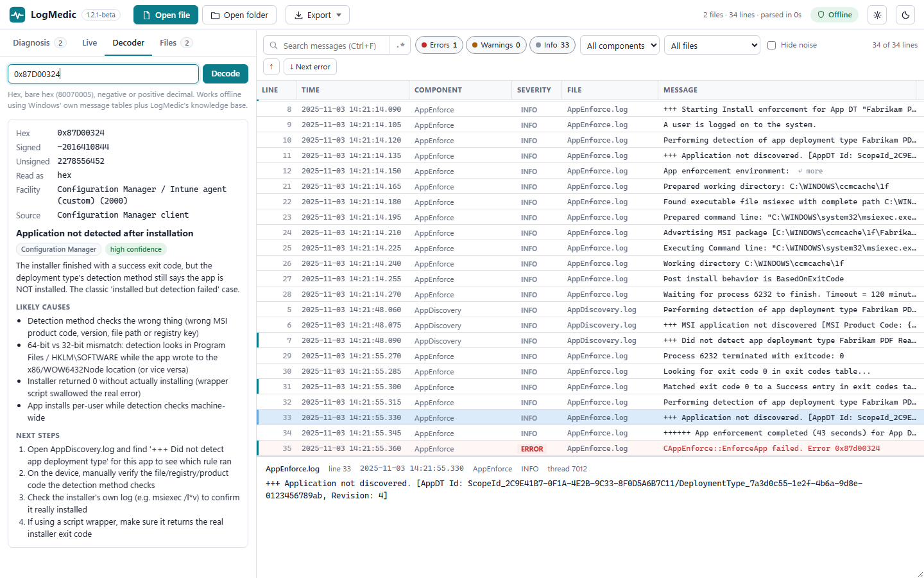
Task: Open the Files tab
Action: 176,43
